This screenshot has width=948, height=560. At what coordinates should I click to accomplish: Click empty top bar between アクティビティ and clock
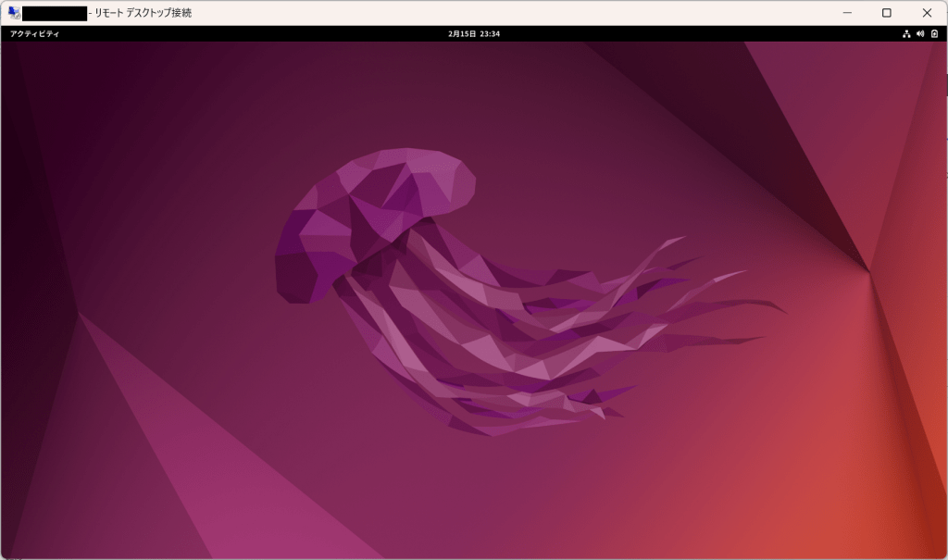pyautogui.click(x=250, y=34)
